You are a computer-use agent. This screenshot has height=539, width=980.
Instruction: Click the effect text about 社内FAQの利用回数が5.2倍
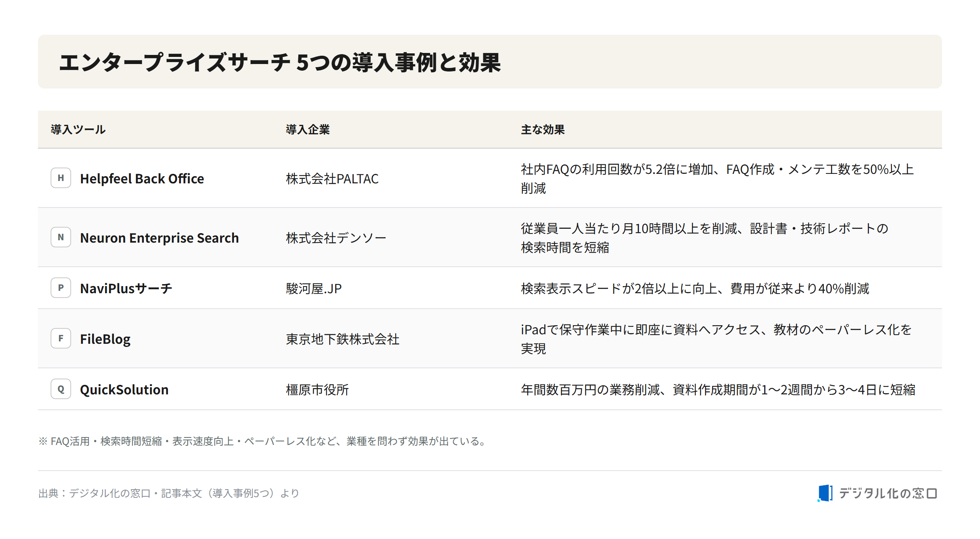717,179
